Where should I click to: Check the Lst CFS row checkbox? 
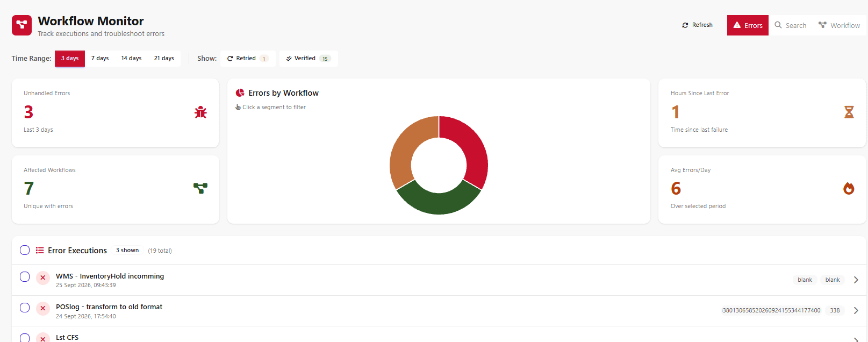pos(25,338)
